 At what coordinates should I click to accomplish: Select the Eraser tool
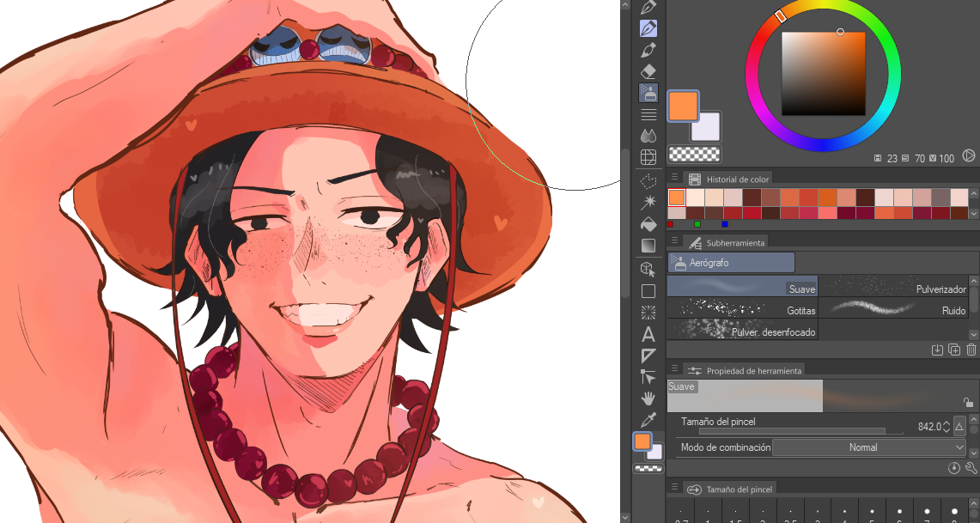tap(648, 71)
